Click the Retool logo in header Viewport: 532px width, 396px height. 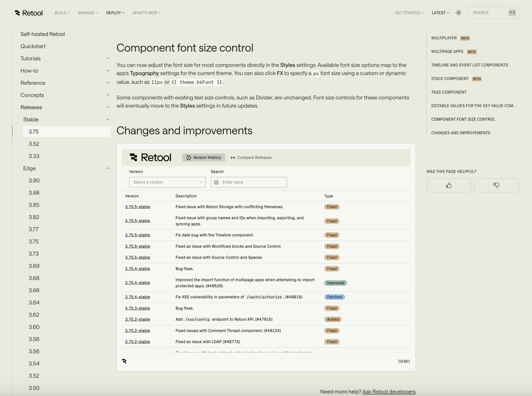point(29,13)
